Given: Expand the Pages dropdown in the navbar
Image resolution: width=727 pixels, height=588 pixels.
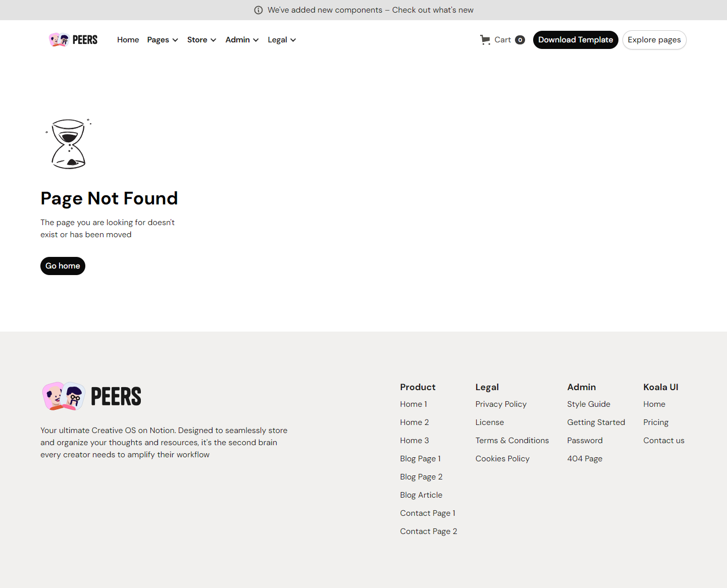Looking at the screenshot, I should (x=162, y=39).
